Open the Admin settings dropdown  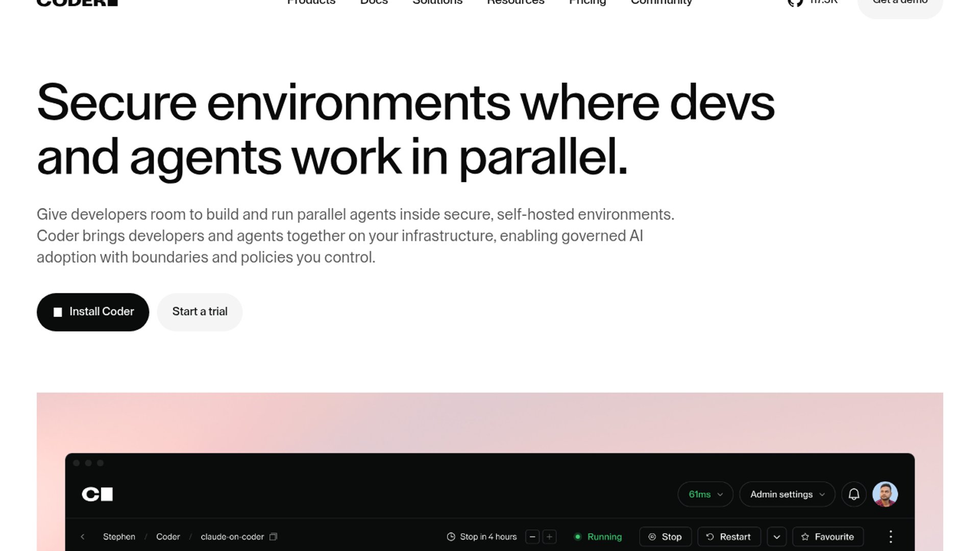click(x=787, y=494)
